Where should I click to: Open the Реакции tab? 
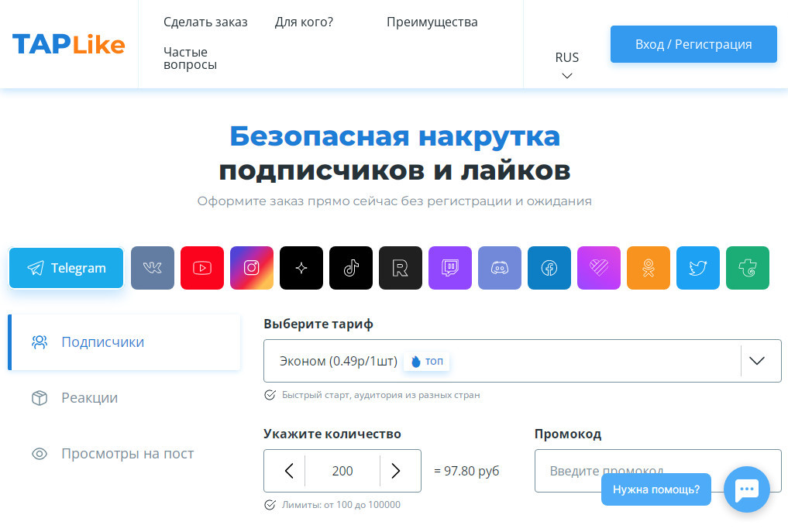point(124,398)
